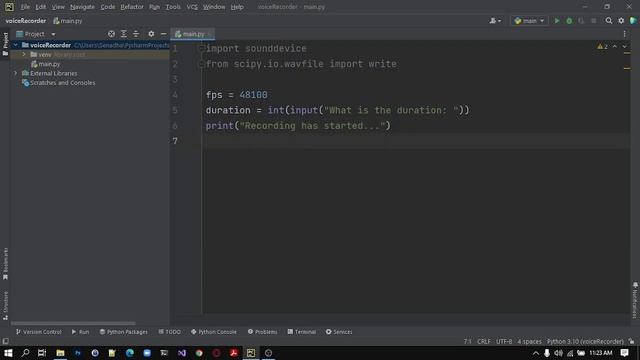This screenshot has width=640, height=360.
Task: Click the Project panel horizontal scrollbar
Action: 73,323
